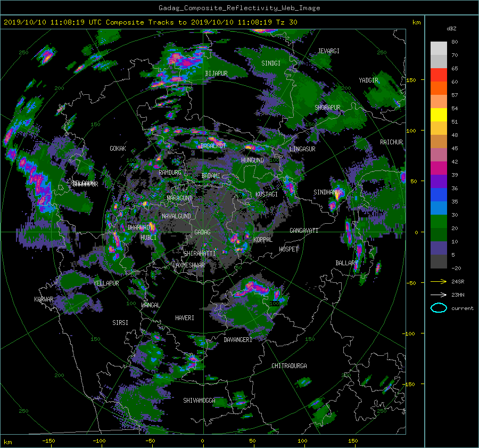Click the 100 mark on bottom km axis
479x448 pixels.
coord(302,441)
